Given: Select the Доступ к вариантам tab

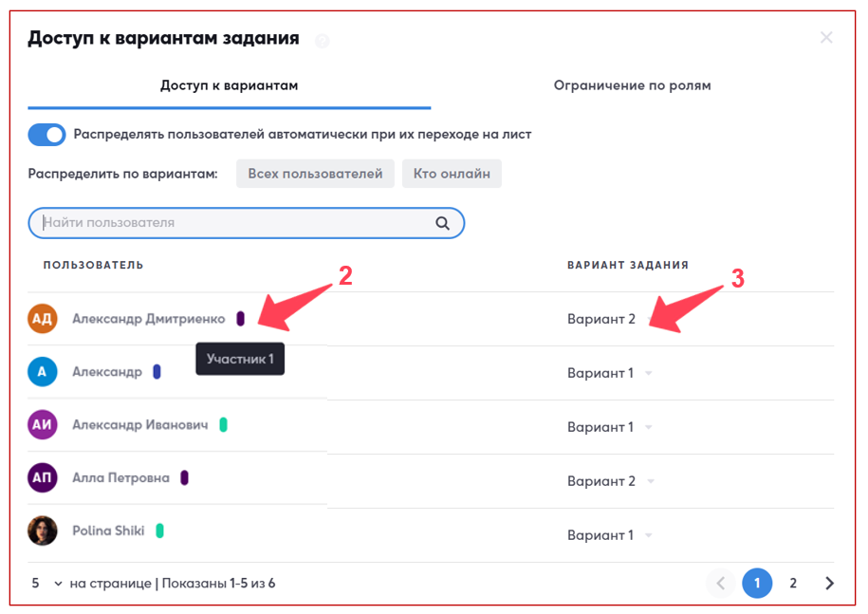Looking at the screenshot, I should 229,86.
